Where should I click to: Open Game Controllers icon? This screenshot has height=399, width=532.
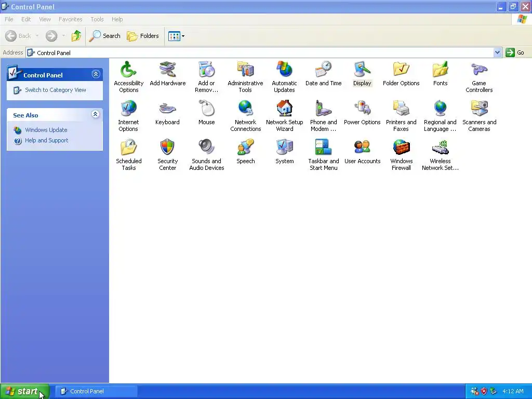coord(479,77)
